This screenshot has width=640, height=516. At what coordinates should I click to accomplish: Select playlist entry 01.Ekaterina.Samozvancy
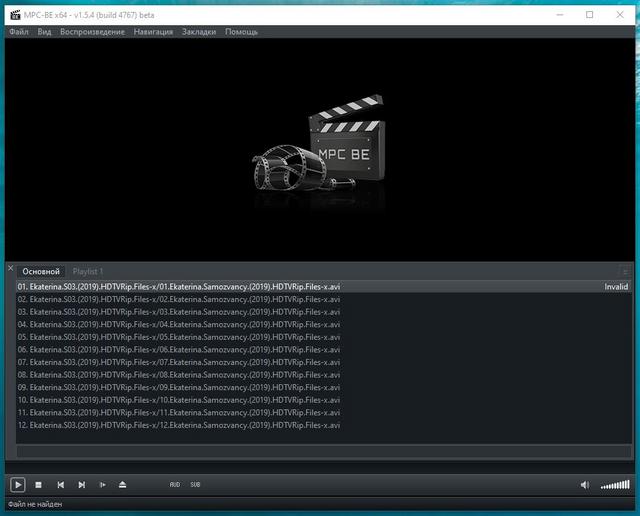click(324, 287)
